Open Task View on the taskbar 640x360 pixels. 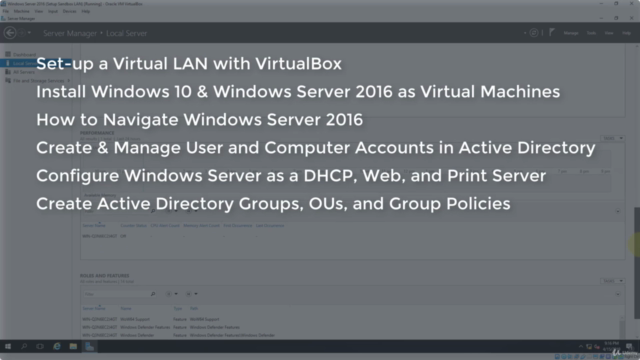(x=40, y=347)
